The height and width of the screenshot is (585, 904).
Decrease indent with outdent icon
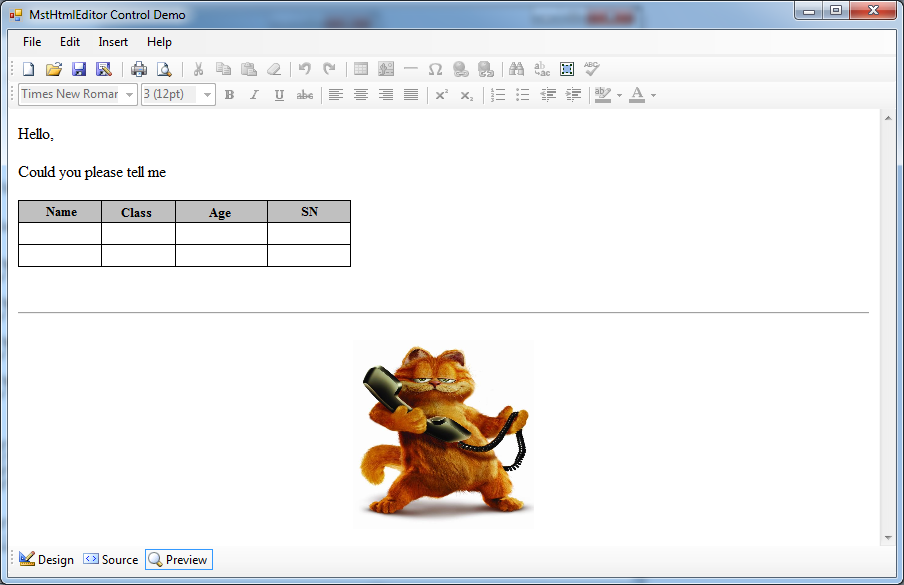(x=548, y=95)
